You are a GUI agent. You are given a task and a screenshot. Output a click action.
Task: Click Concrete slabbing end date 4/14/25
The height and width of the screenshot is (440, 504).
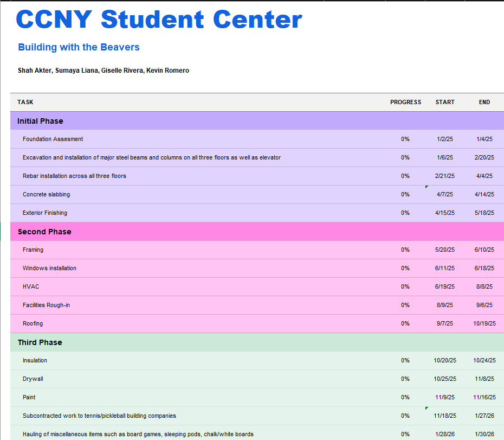[x=484, y=194]
